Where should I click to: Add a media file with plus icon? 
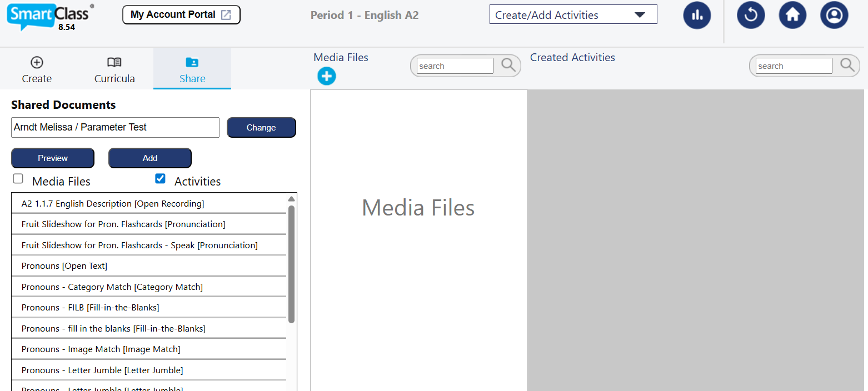tap(327, 76)
